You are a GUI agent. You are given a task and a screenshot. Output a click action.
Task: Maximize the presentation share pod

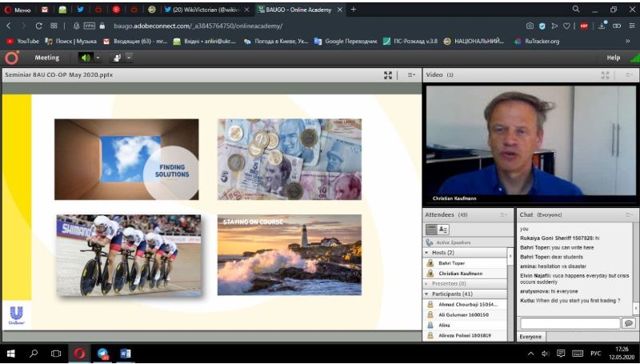[x=388, y=74]
